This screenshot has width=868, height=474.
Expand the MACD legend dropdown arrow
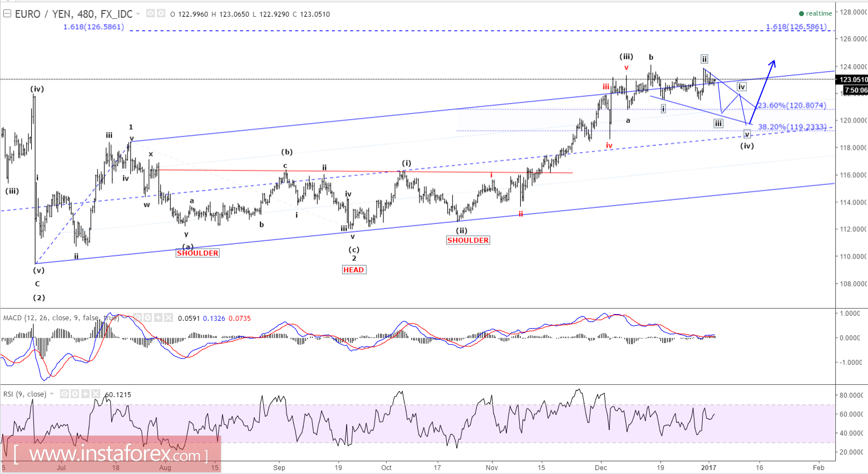[125, 317]
